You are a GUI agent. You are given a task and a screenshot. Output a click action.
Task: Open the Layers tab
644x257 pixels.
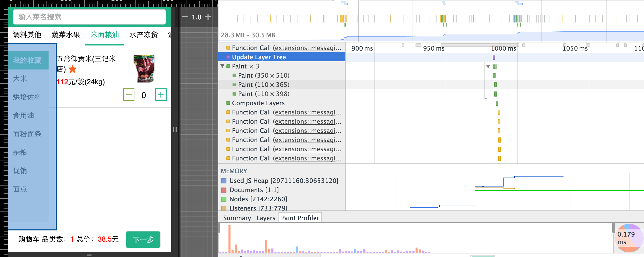pos(266,218)
